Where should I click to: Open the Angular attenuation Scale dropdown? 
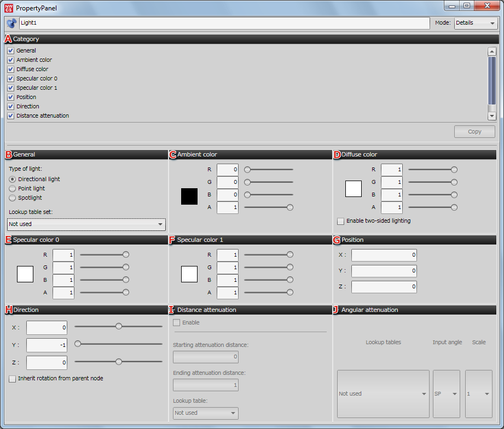point(479,393)
